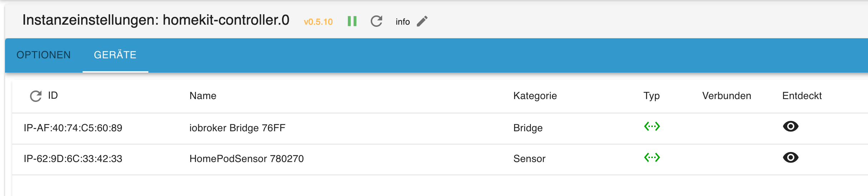This screenshot has height=196, width=868.
Task: Select the Geräte tab
Action: coord(115,55)
